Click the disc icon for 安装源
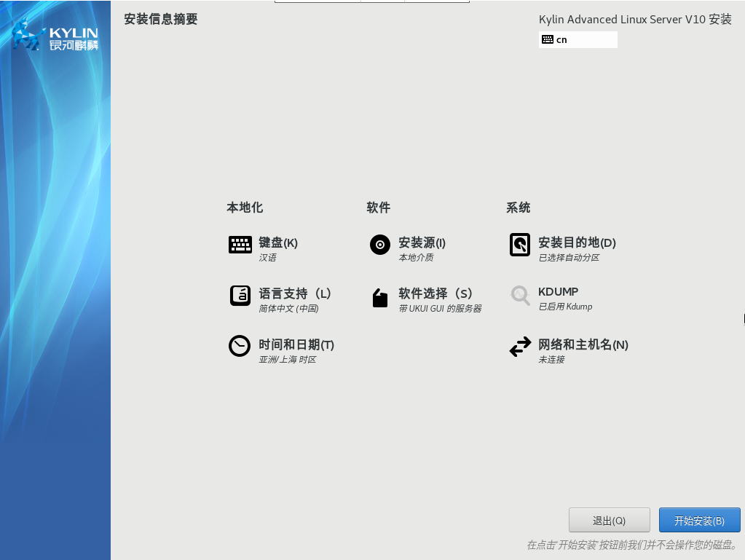Image resolution: width=745 pixels, height=560 pixels. (x=380, y=245)
